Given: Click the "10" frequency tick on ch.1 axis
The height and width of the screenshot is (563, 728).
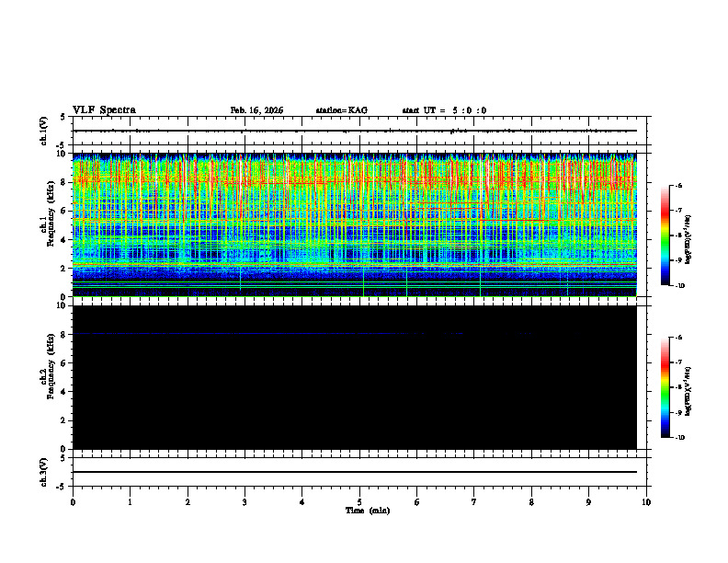Looking at the screenshot, I should point(63,154).
